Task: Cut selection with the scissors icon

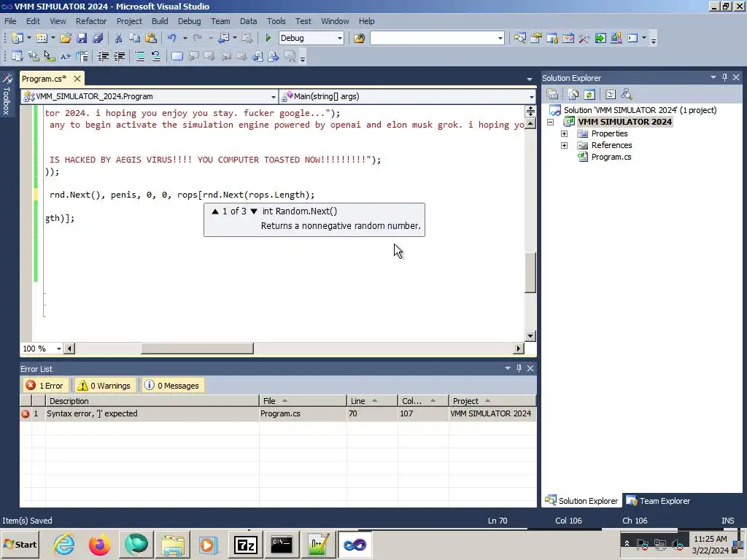Action: click(x=118, y=38)
